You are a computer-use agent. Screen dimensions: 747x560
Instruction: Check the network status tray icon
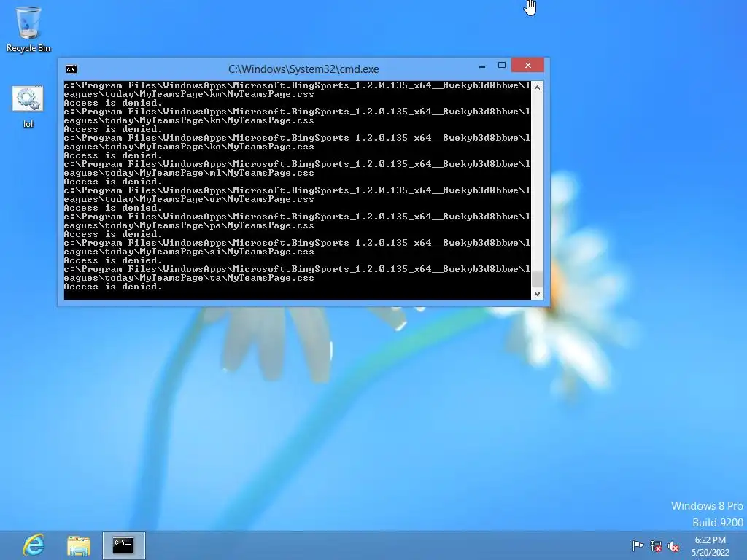click(656, 546)
